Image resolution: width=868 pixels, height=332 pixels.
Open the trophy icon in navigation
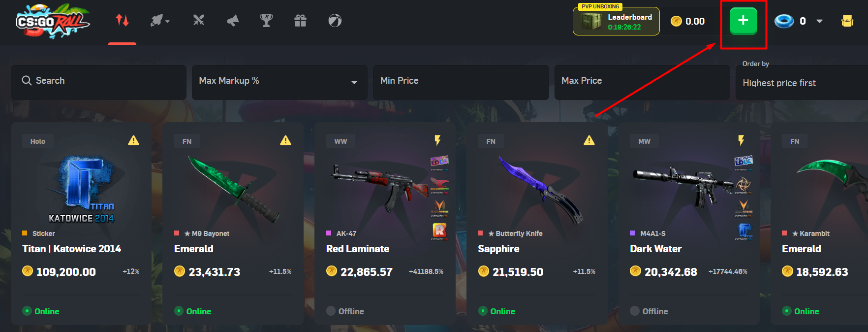[266, 21]
